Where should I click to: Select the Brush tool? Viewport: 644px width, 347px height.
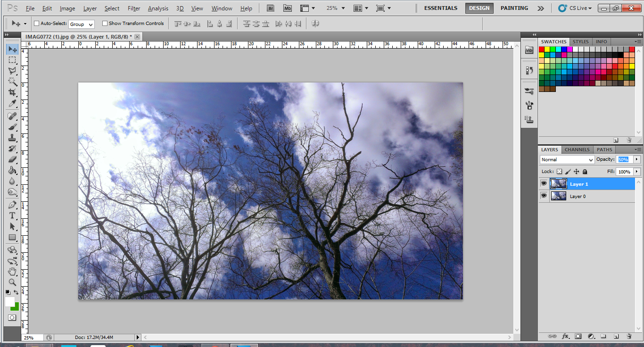click(12, 127)
